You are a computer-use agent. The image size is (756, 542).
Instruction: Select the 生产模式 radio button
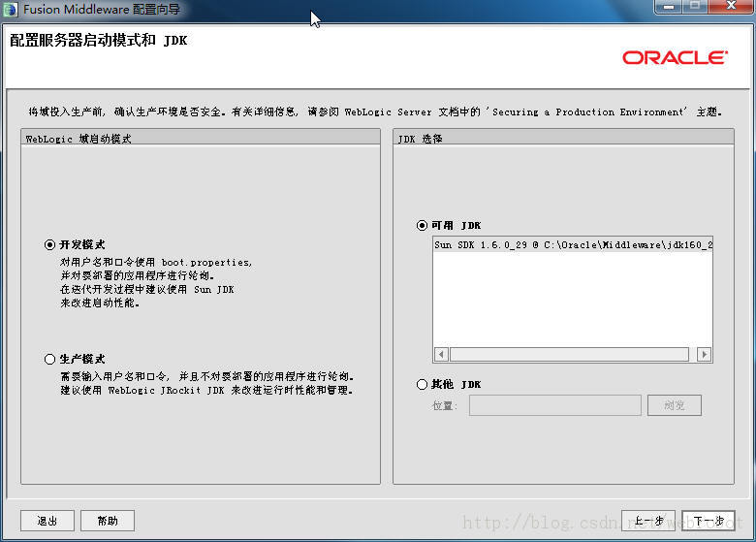click(49, 360)
